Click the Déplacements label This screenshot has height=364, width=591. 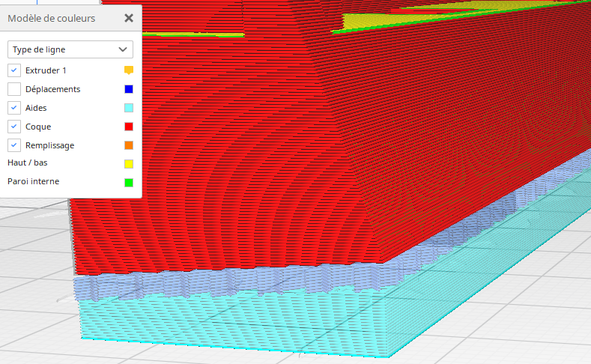(52, 89)
